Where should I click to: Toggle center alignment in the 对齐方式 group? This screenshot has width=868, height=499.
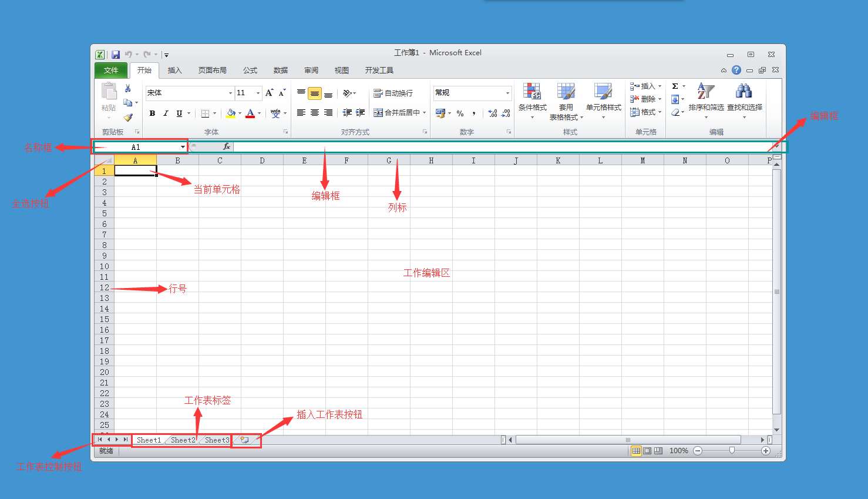(x=315, y=113)
